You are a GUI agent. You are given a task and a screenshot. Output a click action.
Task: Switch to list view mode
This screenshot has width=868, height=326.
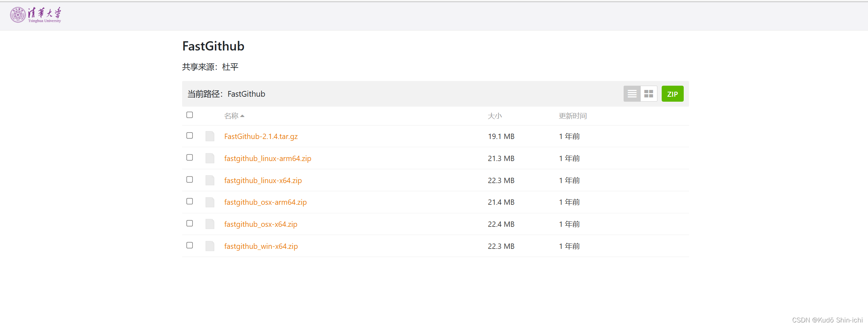click(632, 94)
